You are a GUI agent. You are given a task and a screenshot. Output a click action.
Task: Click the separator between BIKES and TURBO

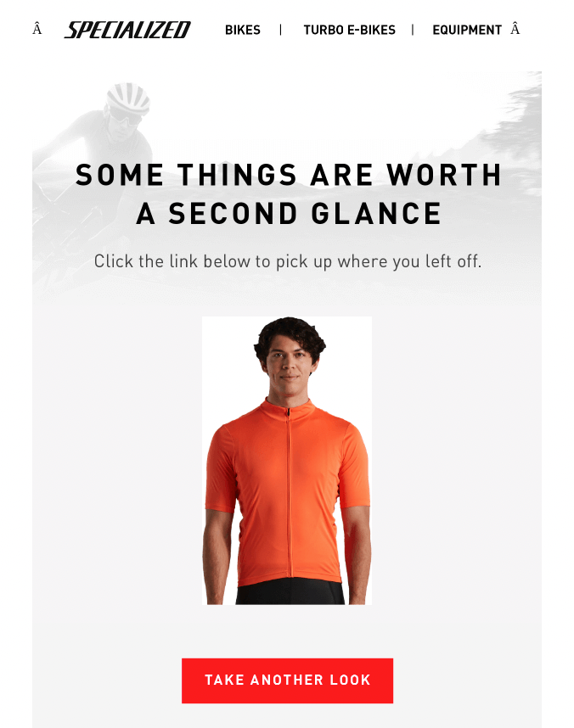pyautogui.click(x=281, y=31)
